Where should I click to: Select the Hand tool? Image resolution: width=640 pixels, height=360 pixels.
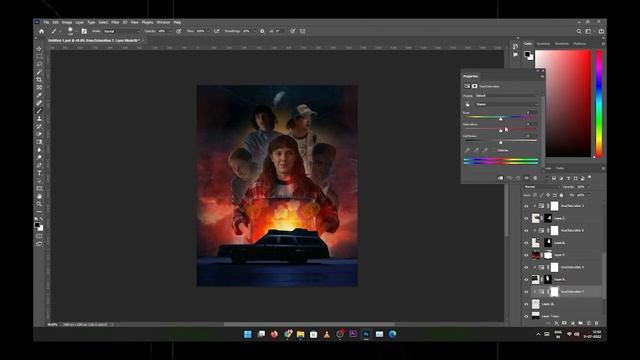39,196
